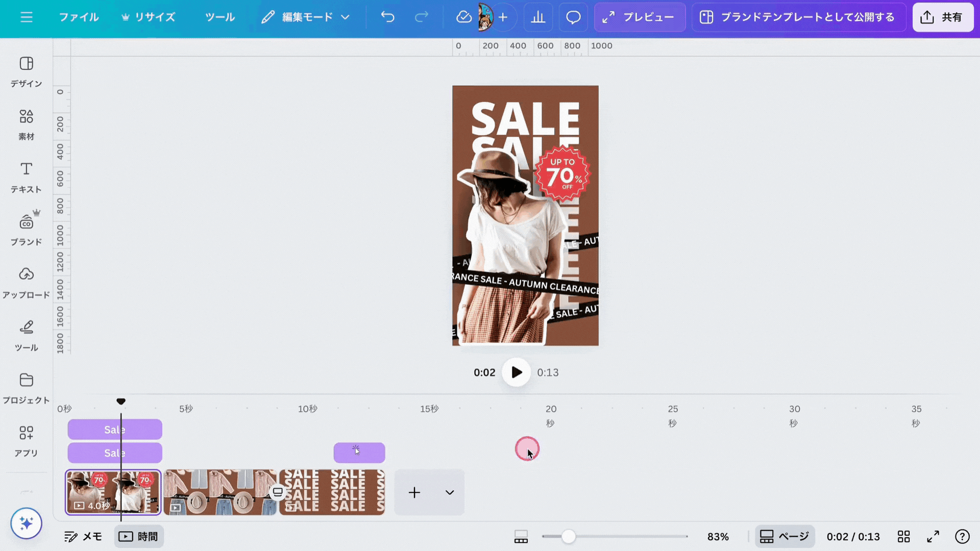Screen dimensions: 980x551
Task: Open the ファイル menu
Action: pos(79,17)
